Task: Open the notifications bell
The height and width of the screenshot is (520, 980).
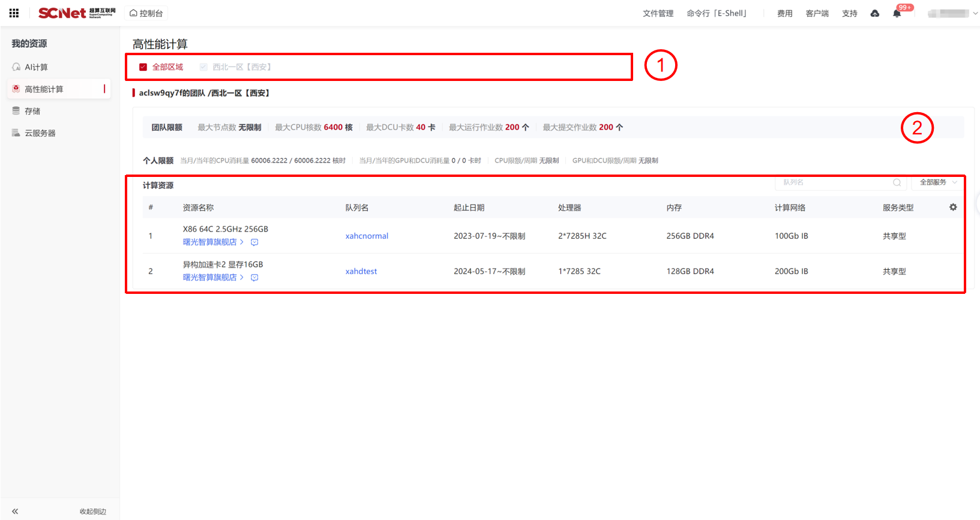Action: [897, 13]
